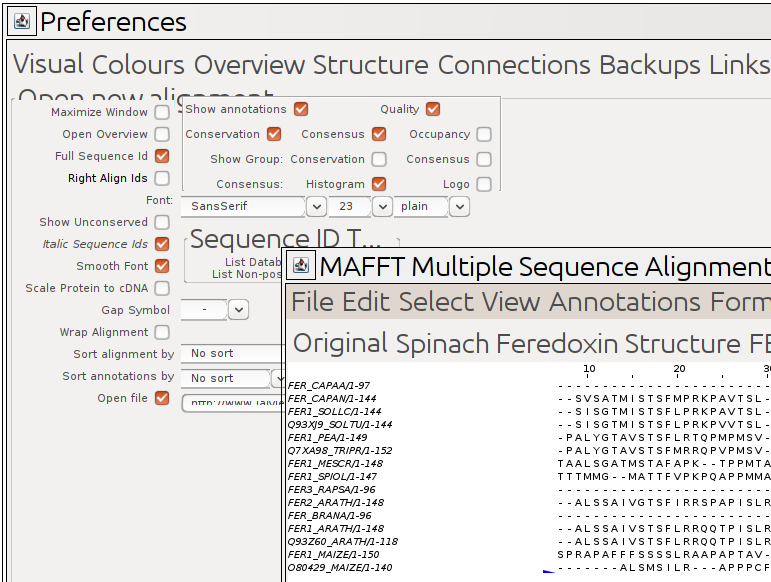The height and width of the screenshot is (582, 771).
Task: Open the Gap Symbol dropdown
Action: tap(238, 311)
